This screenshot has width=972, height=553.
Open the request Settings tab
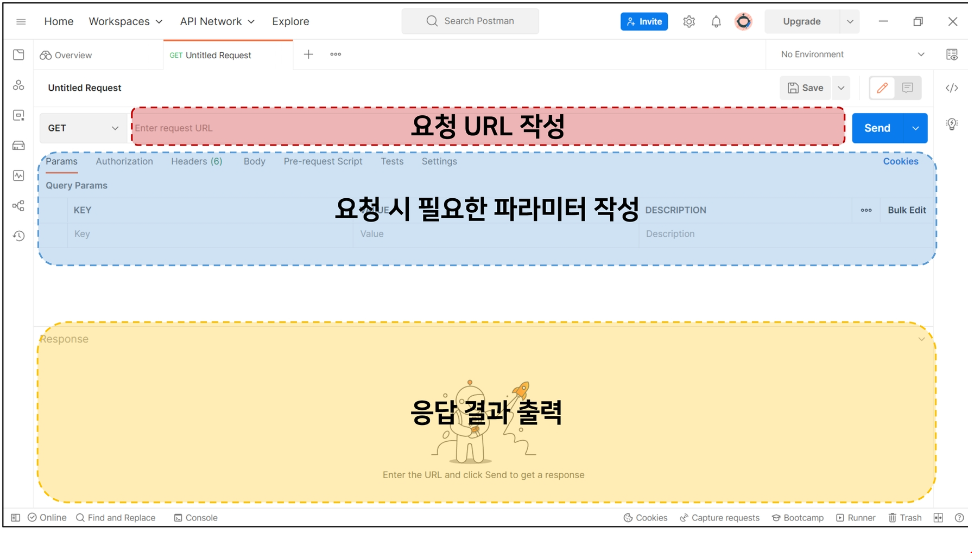439,161
